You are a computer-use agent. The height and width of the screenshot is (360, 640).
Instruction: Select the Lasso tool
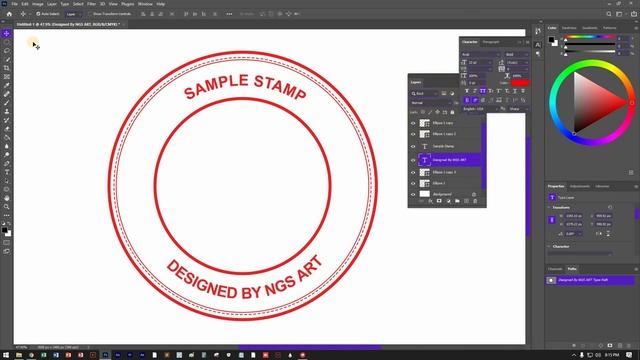pyautogui.click(x=7, y=51)
